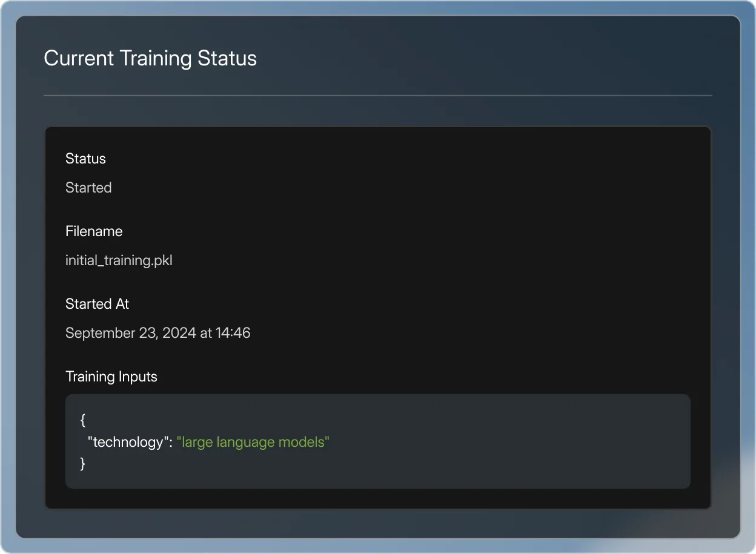Click the initial_training.pkl filename

(119, 260)
